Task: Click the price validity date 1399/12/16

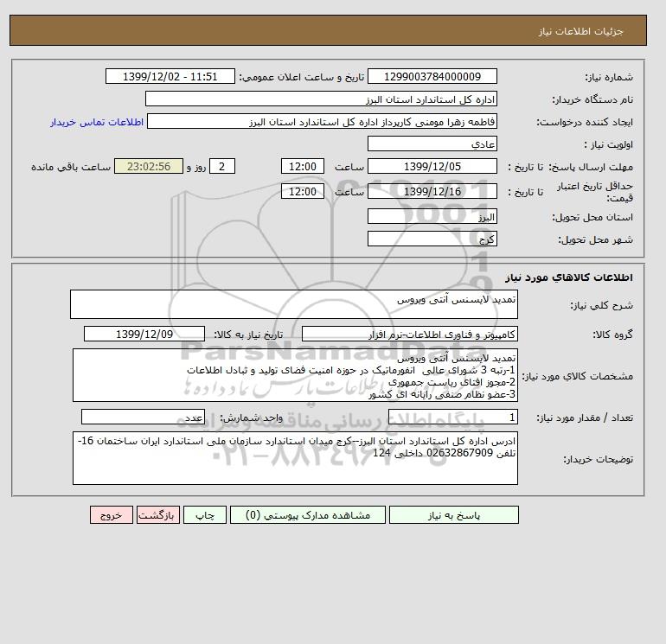Action: (x=432, y=191)
